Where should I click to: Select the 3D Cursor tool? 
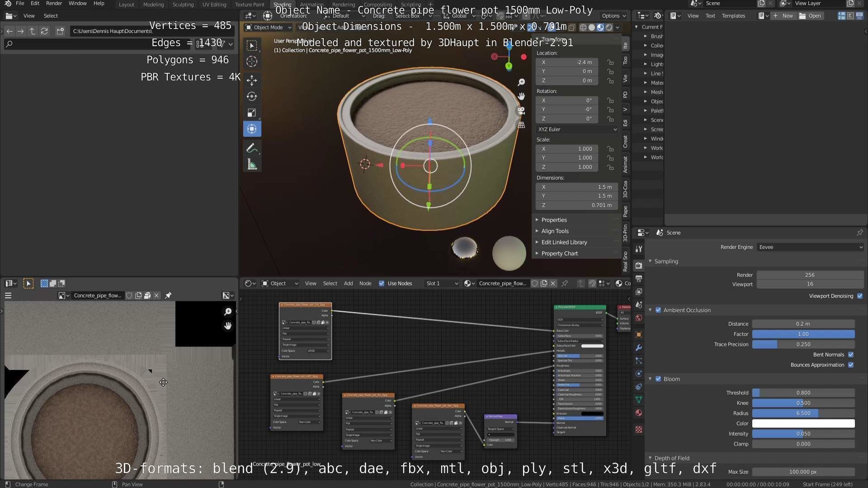[x=252, y=61]
